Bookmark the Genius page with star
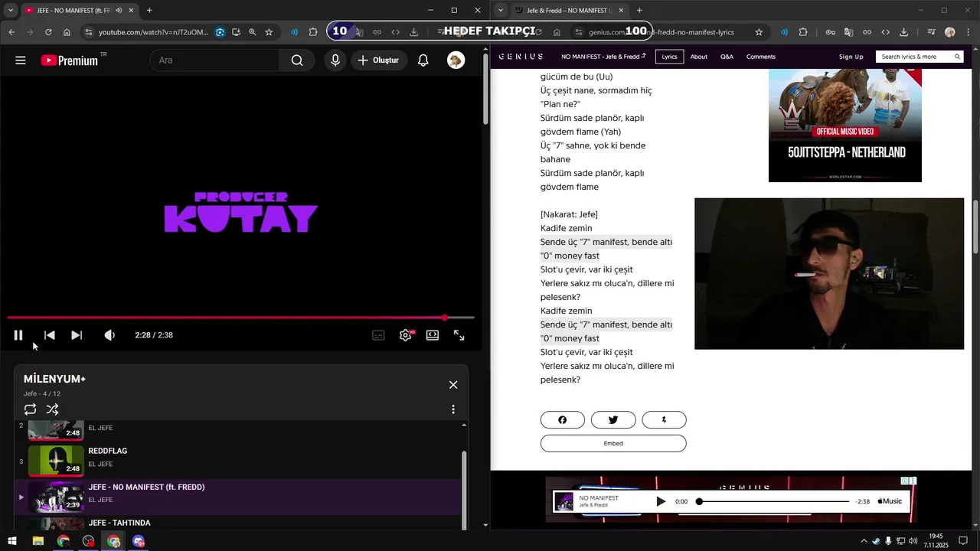980x551 pixels. point(759,32)
